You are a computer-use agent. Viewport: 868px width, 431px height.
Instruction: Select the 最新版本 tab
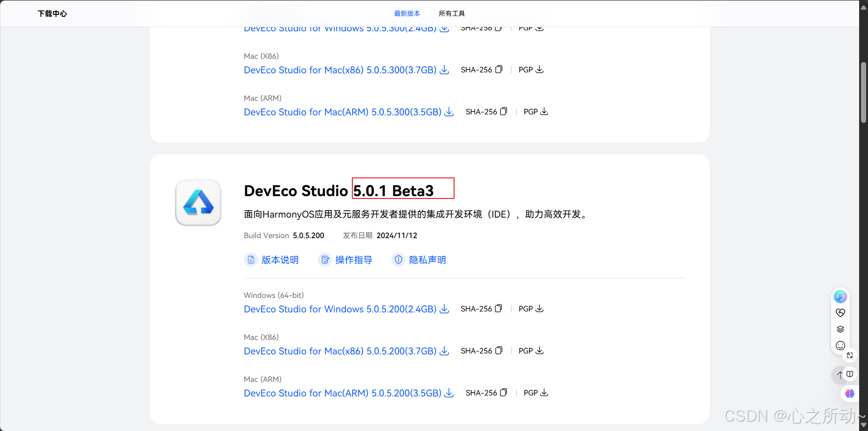coord(407,14)
